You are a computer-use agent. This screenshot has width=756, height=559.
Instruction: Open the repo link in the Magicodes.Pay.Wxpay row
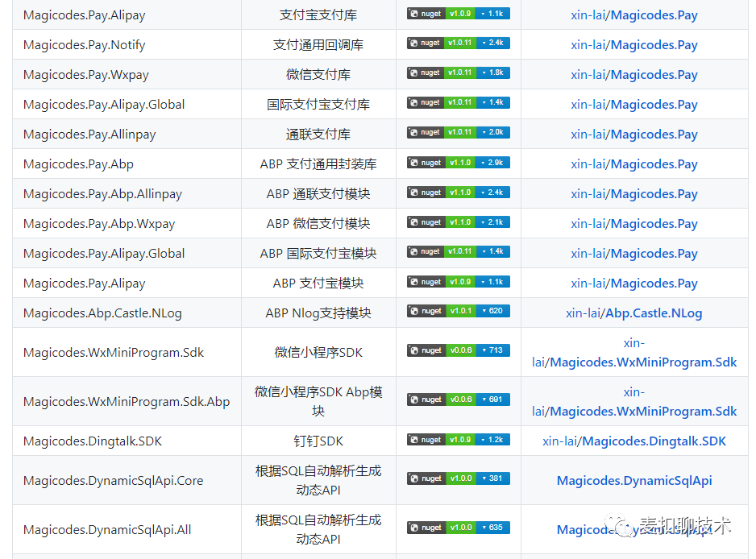click(634, 75)
